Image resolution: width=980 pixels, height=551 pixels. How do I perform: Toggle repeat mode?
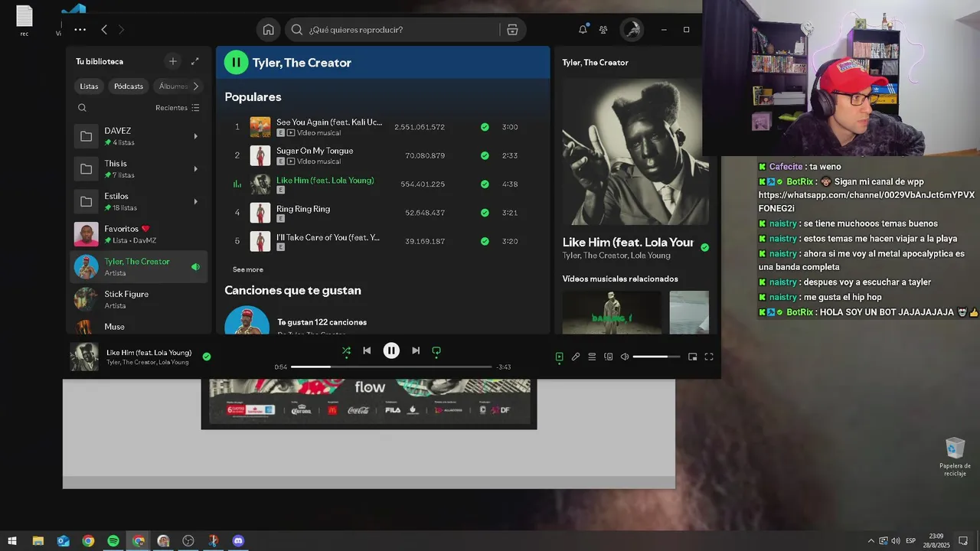tap(436, 350)
